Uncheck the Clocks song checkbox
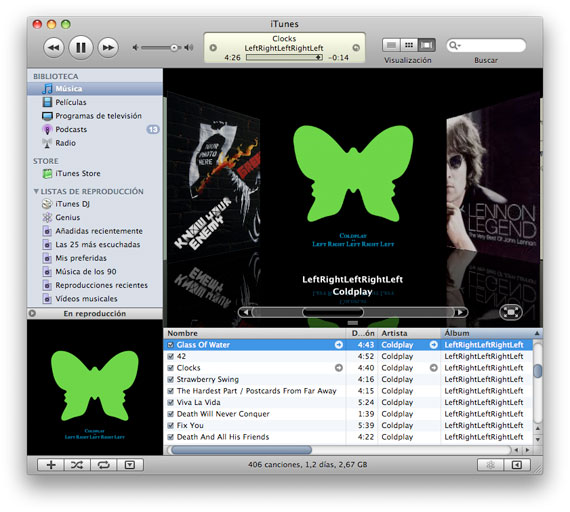Image resolution: width=570 pixels, height=512 pixels. 170,368
